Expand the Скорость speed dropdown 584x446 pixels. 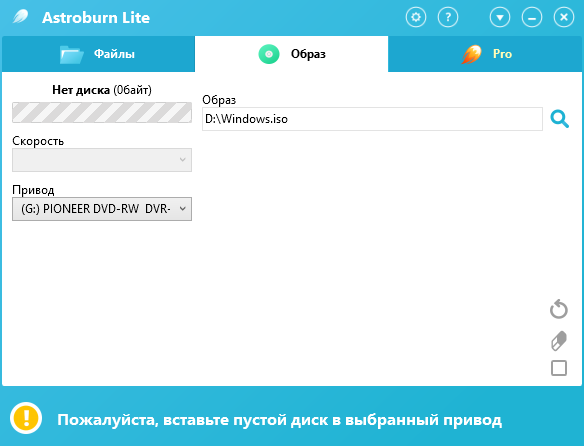102,160
